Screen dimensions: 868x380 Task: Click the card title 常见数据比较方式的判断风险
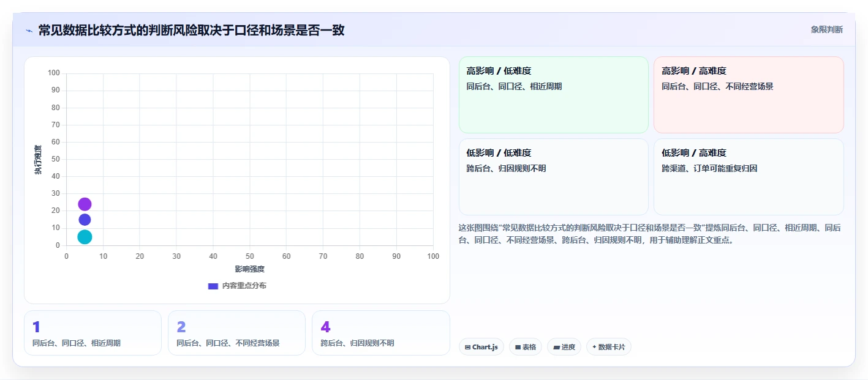coord(191,30)
